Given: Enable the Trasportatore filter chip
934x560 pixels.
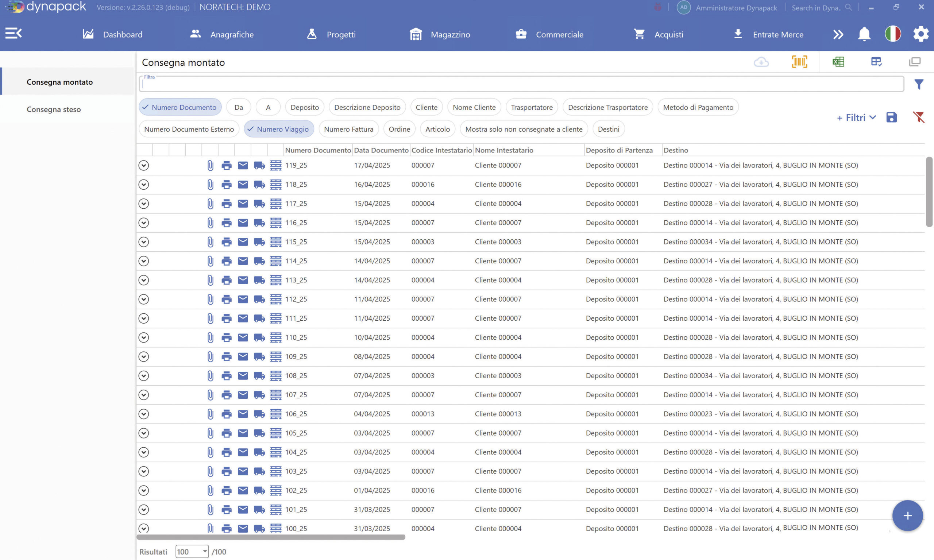Looking at the screenshot, I should (x=532, y=107).
